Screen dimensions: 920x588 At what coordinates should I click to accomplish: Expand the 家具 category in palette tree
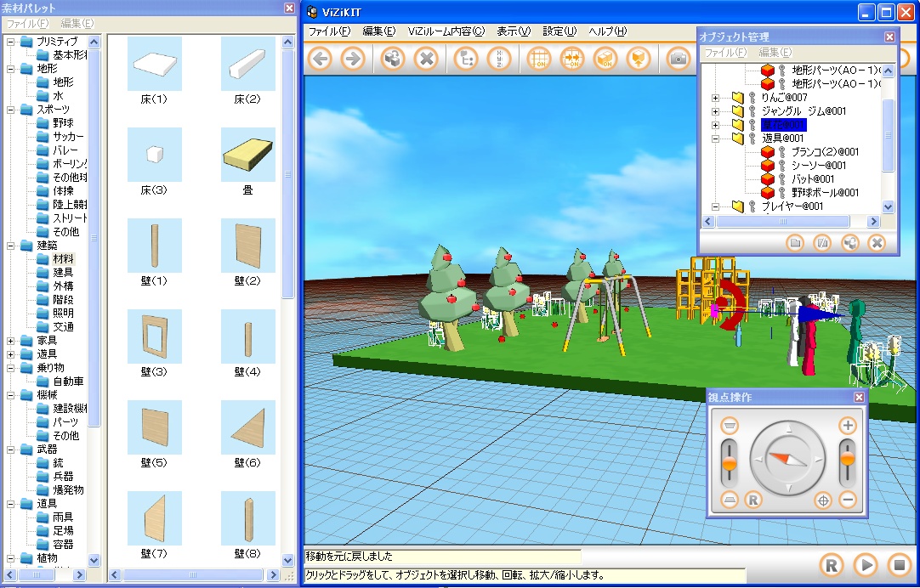coord(11,341)
